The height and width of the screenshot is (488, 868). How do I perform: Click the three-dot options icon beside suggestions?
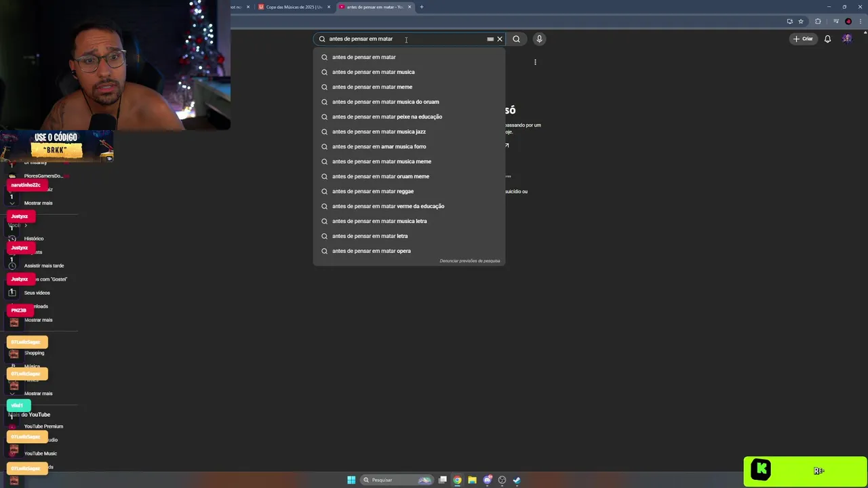pos(535,62)
